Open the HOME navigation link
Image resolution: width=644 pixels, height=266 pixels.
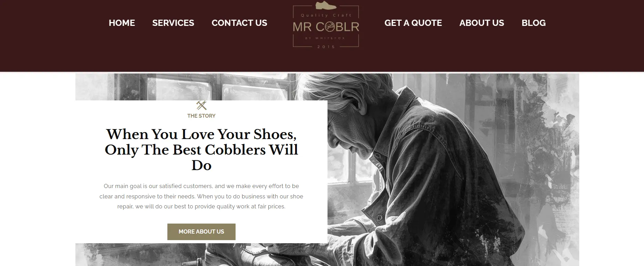122,23
